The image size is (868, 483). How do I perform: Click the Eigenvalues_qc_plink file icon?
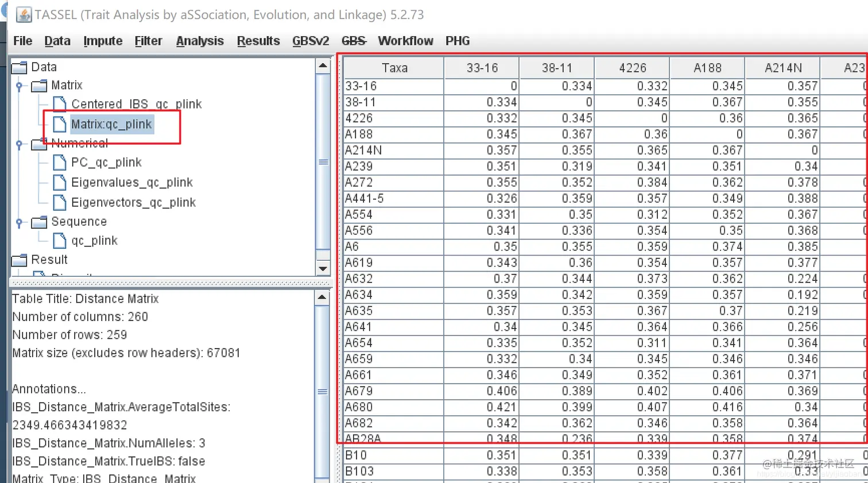(59, 183)
